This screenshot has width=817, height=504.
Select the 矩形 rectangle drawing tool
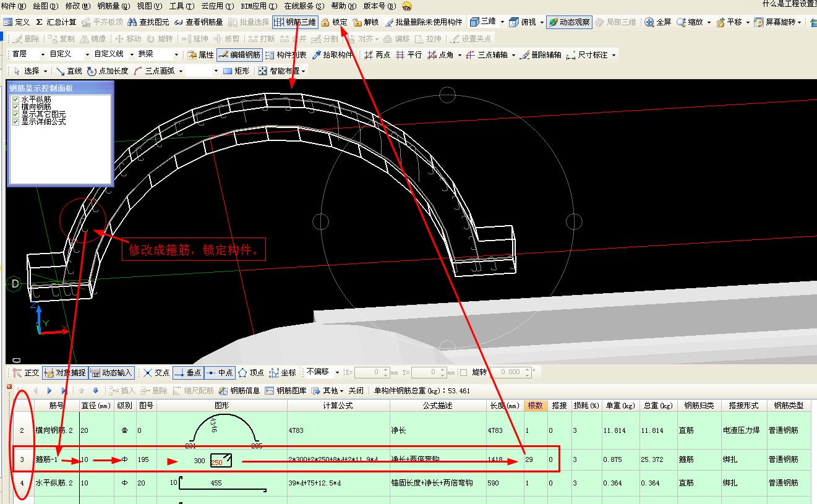pos(236,71)
